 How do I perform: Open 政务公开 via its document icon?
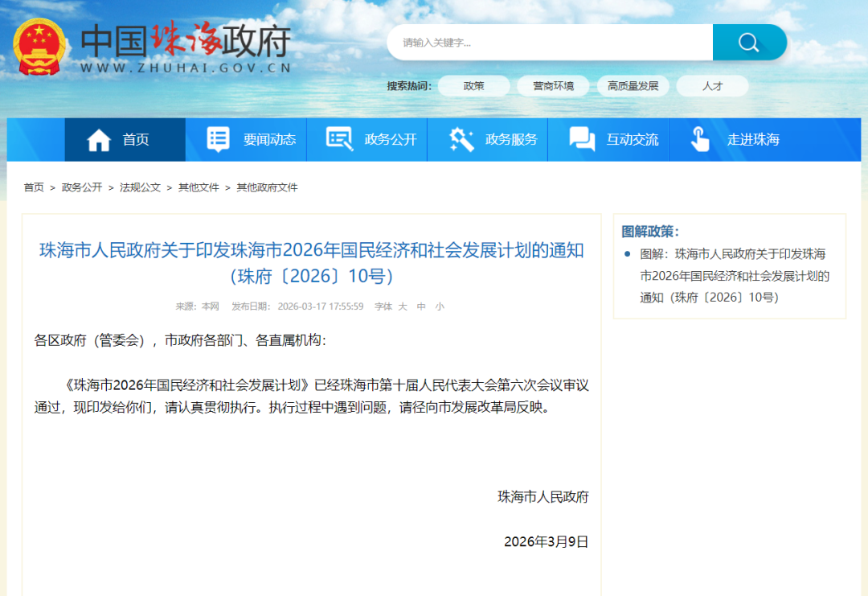339,138
